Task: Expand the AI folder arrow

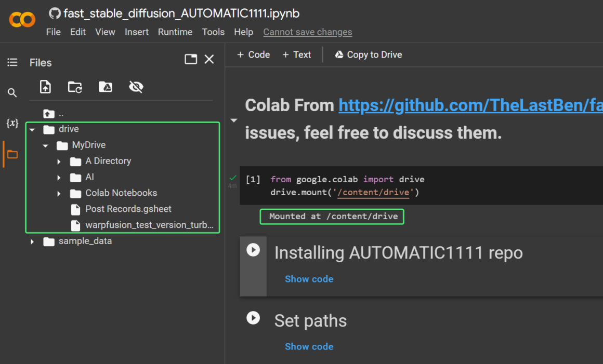Action: (x=59, y=178)
